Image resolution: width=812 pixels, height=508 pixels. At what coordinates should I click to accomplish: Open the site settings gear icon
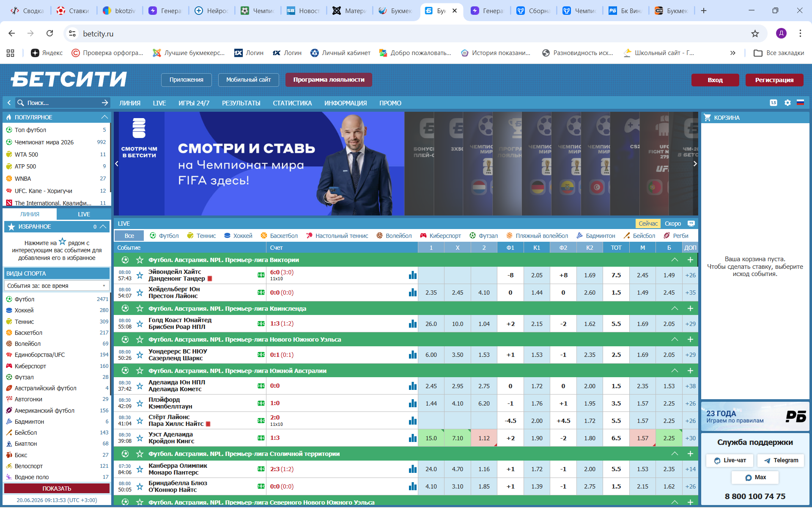(787, 103)
